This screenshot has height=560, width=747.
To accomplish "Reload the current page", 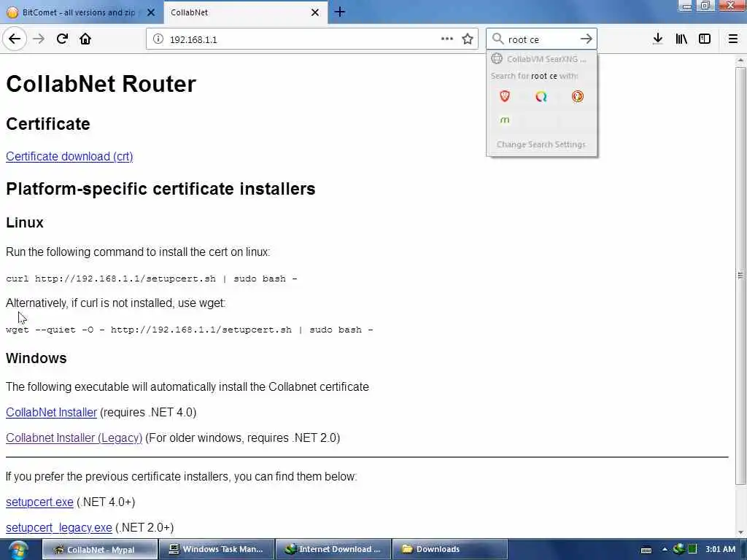I will click(x=62, y=39).
